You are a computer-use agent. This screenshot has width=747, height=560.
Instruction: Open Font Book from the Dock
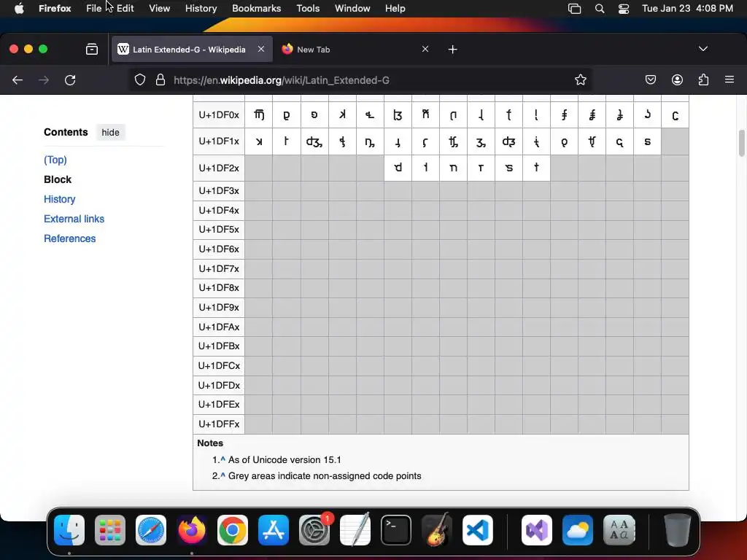point(619,530)
